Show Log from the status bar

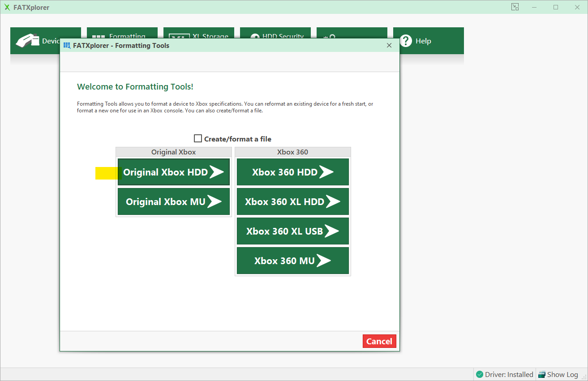(x=558, y=374)
